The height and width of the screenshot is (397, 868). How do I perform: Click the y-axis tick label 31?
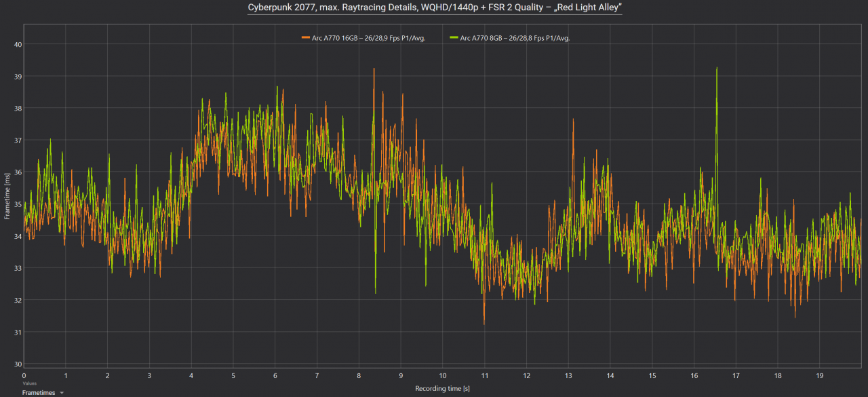[18, 331]
